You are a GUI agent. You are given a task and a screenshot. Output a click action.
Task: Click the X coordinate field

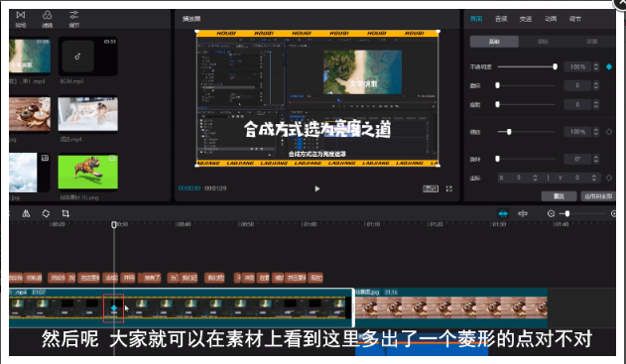click(518, 178)
